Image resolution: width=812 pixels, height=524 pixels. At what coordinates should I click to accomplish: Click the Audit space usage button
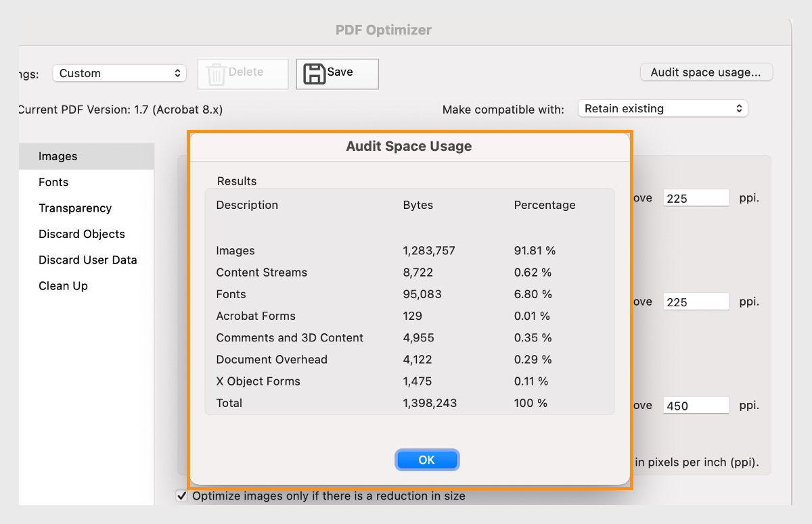click(x=706, y=72)
